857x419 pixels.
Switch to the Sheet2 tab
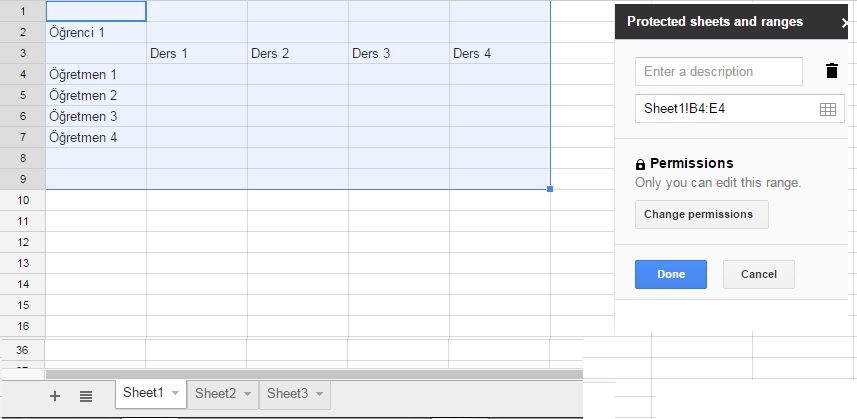click(215, 393)
